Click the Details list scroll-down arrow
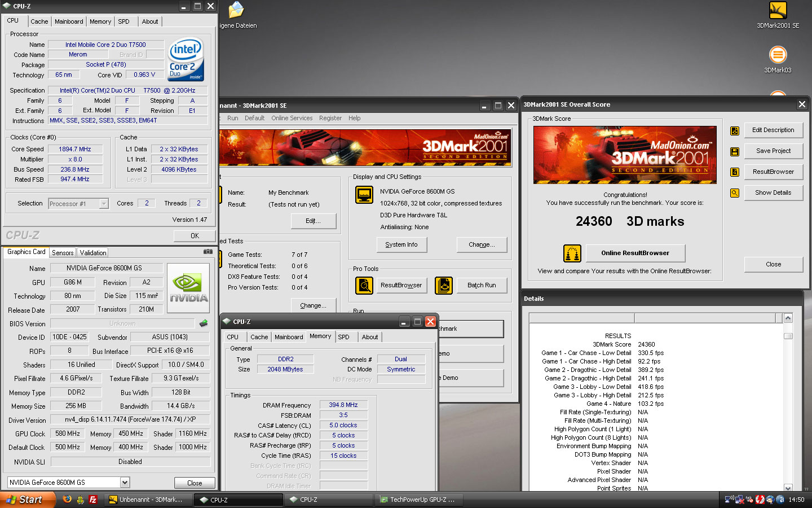The width and height of the screenshot is (812, 508). pyautogui.click(x=788, y=488)
